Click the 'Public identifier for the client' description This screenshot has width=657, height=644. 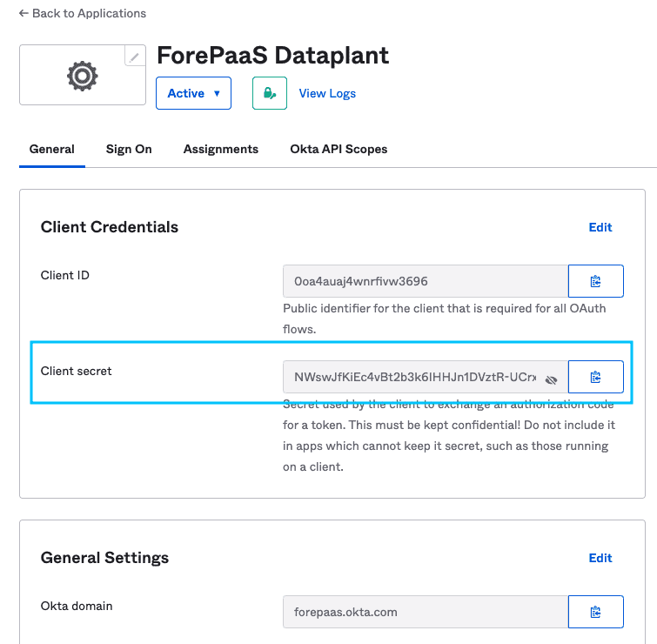444,319
